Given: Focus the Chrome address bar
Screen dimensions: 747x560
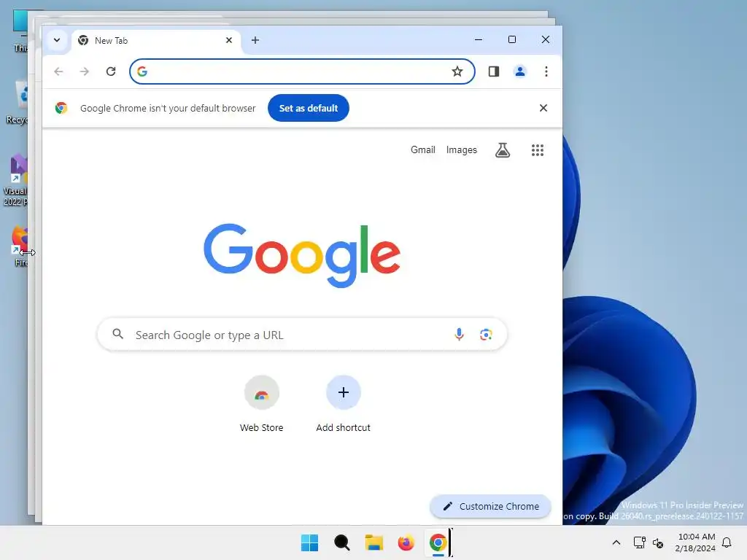Looking at the screenshot, I should point(302,71).
